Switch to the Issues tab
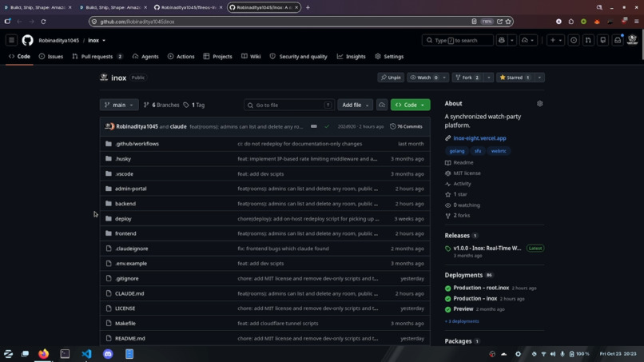This screenshot has width=644, height=362. pyautogui.click(x=51, y=56)
